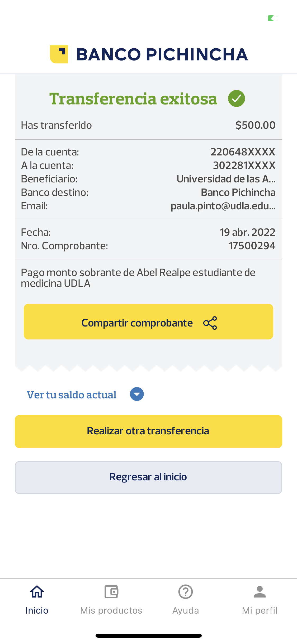
Task: Tap the Mi perfil person icon
Action: tap(260, 592)
